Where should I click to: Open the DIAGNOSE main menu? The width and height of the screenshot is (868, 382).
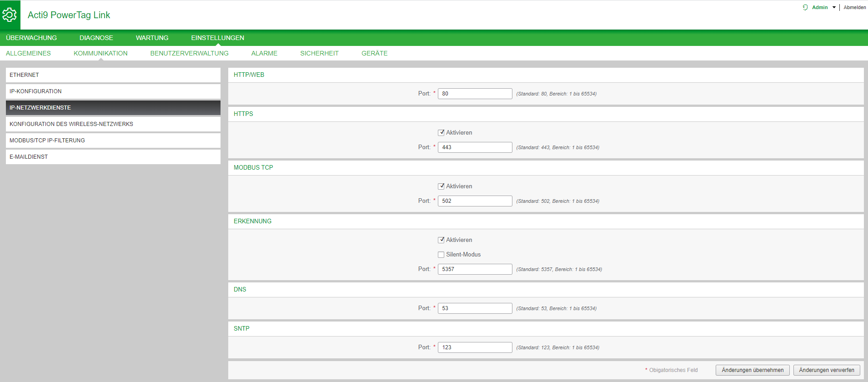96,38
